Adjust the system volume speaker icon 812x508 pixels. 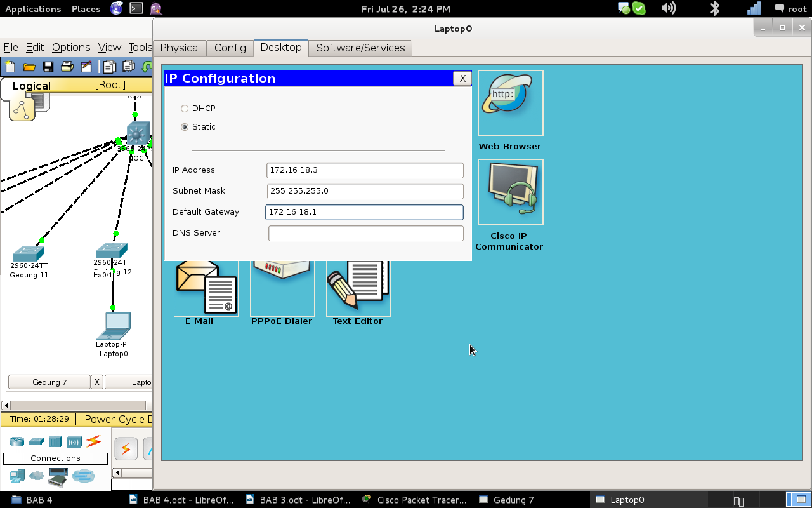coord(668,8)
